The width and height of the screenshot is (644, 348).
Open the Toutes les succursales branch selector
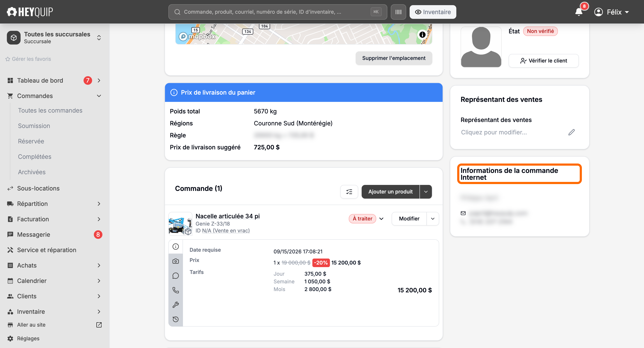(54, 37)
